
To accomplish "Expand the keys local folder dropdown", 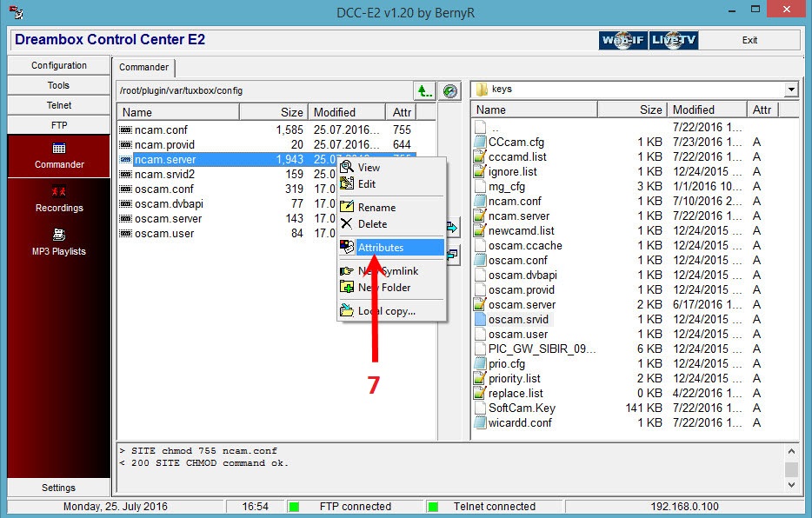I will click(x=790, y=90).
